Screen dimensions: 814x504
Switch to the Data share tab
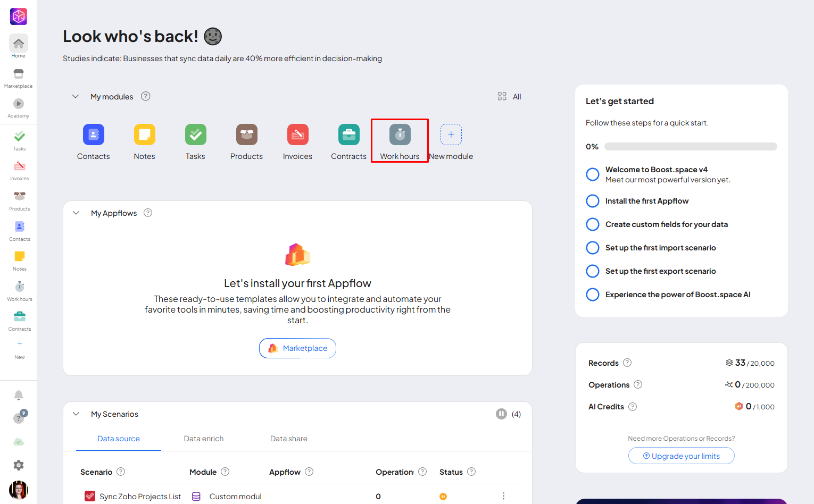(288, 439)
